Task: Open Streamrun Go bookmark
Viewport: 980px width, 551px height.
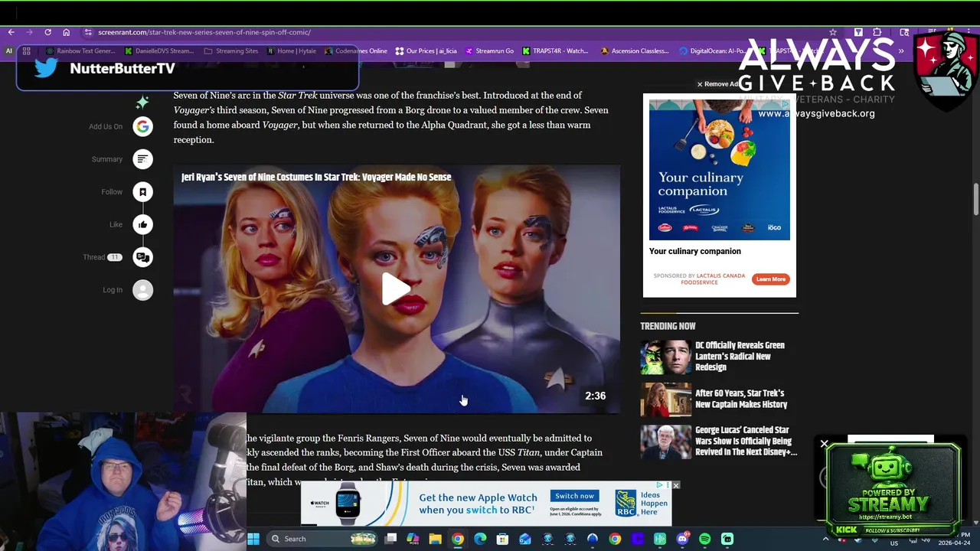Action: (x=489, y=51)
